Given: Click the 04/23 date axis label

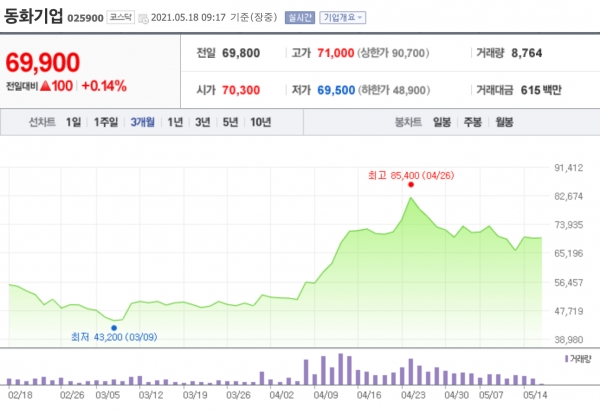Looking at the screenshot, I should point(413,395).
